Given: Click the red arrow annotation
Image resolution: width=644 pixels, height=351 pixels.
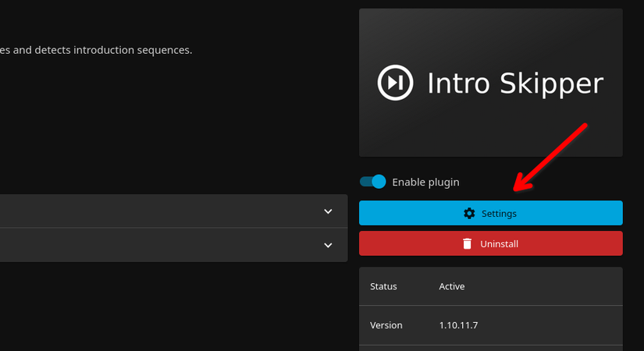Looking at the screenshot, I should 550,156.
